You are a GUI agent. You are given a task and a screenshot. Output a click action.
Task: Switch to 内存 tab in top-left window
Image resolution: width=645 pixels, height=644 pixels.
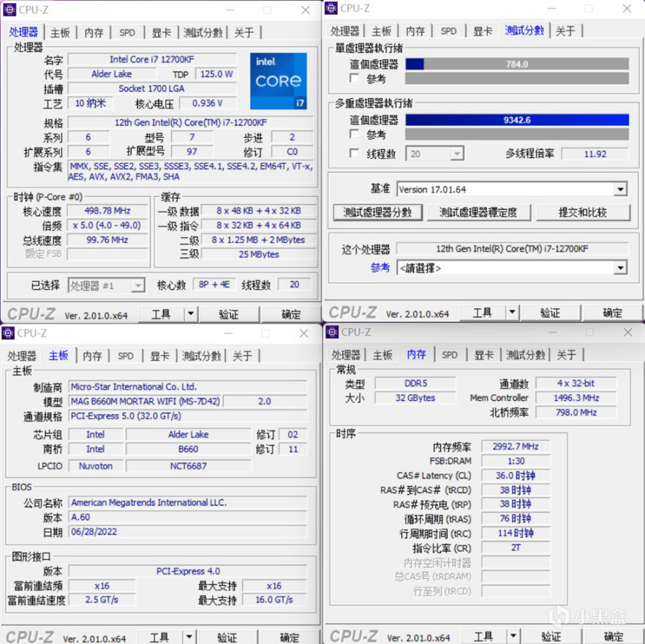coord(94,32)
